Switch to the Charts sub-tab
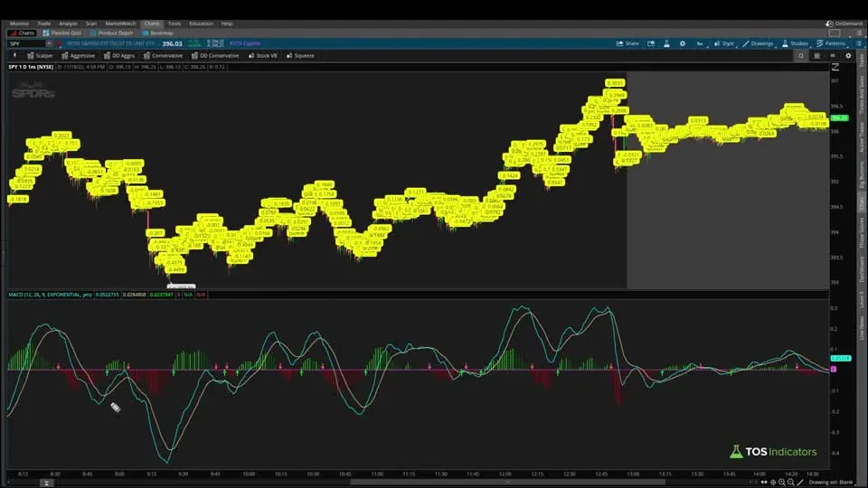This screenshot has height=488, width=868. (x=22, y=33)
